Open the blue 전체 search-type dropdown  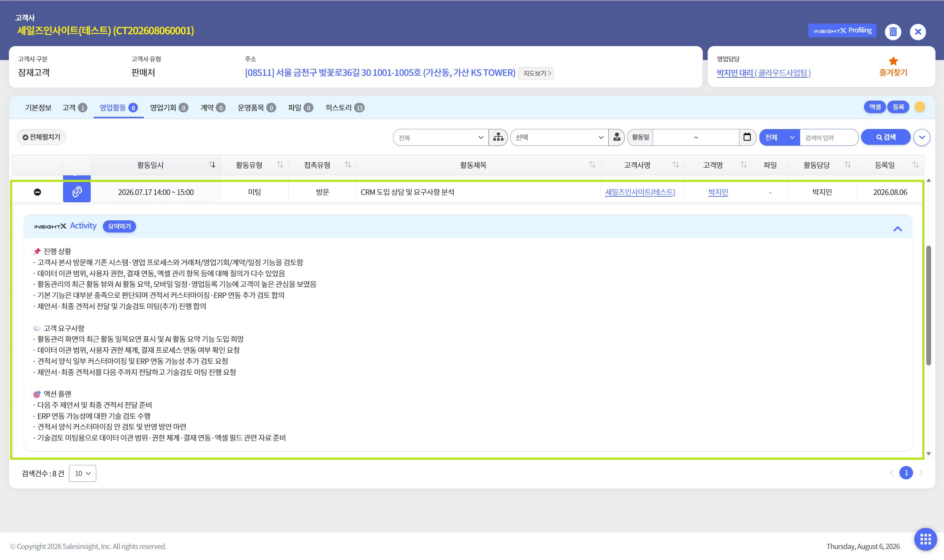tap(780, 138)
